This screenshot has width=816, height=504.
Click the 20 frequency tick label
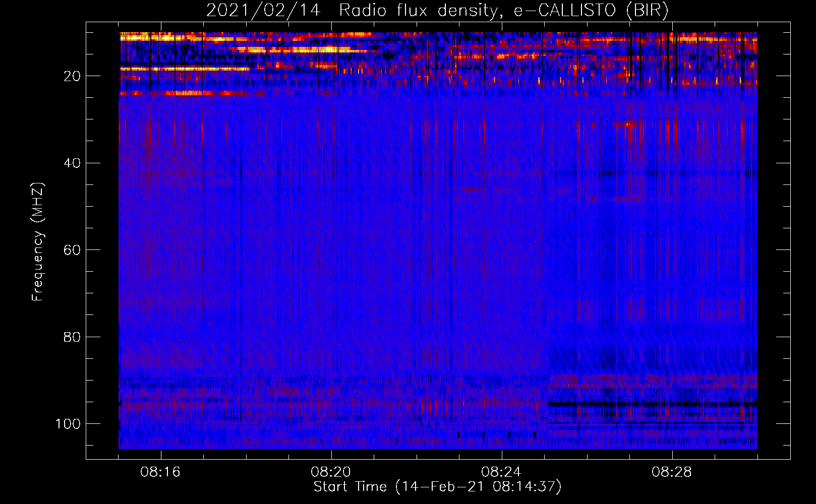tap(72, 76)
